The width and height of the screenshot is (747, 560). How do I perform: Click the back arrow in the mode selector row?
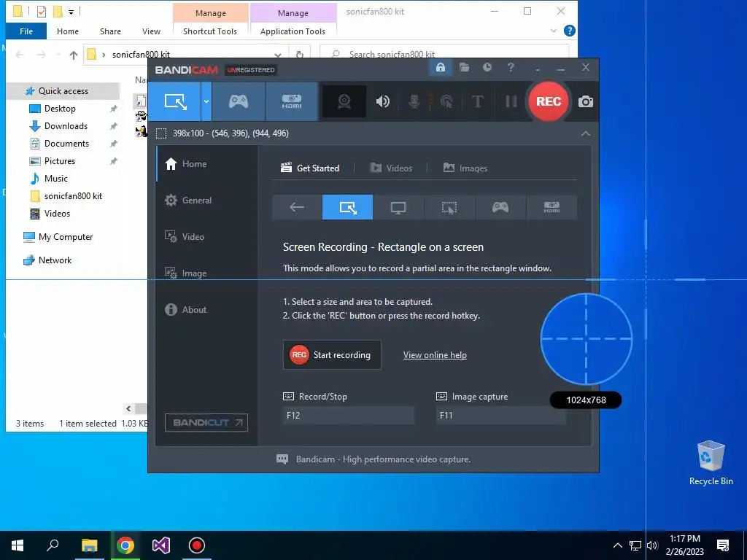[x=297, y=207]
